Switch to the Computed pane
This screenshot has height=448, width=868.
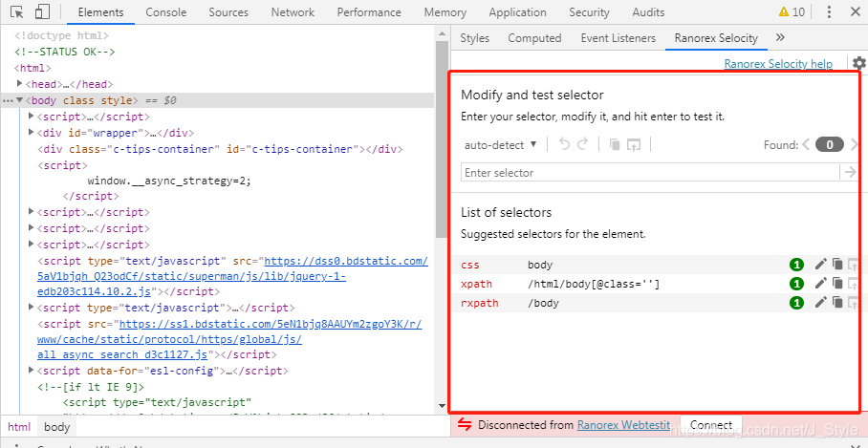(534, 37)
